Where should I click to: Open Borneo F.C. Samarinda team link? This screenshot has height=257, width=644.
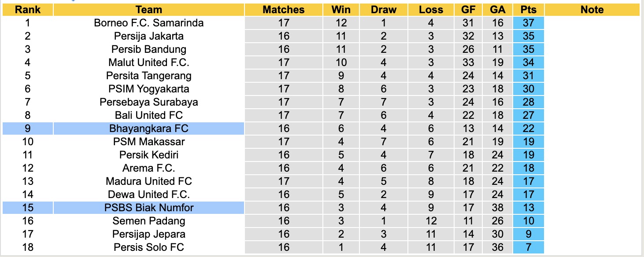point(149,23)
